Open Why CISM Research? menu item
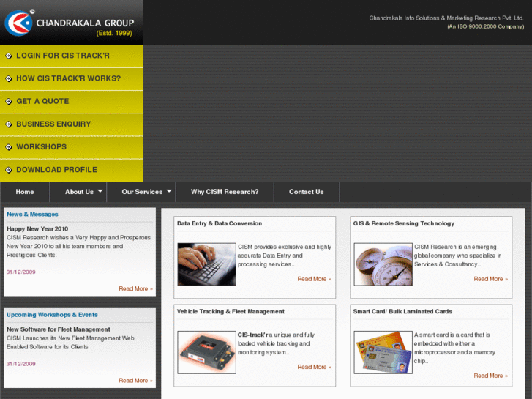 click(x=225, y=192)
